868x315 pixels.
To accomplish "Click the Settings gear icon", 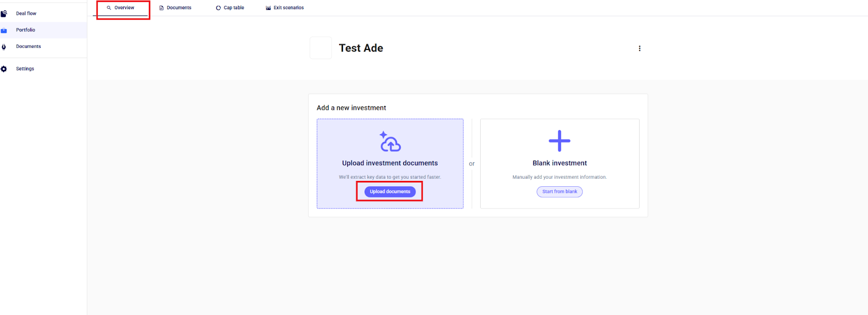I will (4, 69).
